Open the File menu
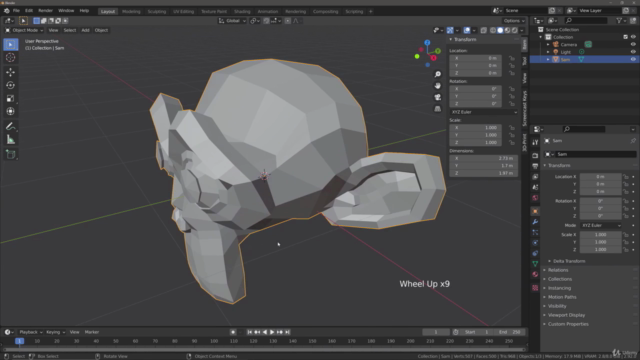Image resolution: width=640 pixels, height=360 pixels. [x=16, y=11]
